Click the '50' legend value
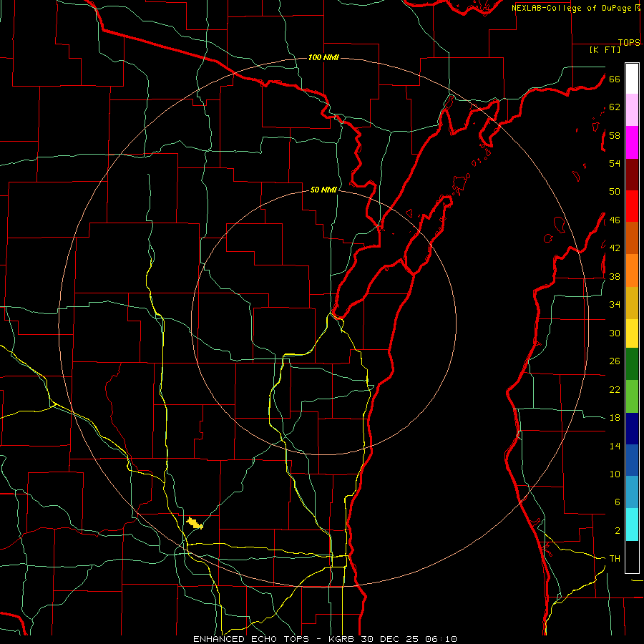The width and height of the screenshot is (644, 644). point(615,192)
